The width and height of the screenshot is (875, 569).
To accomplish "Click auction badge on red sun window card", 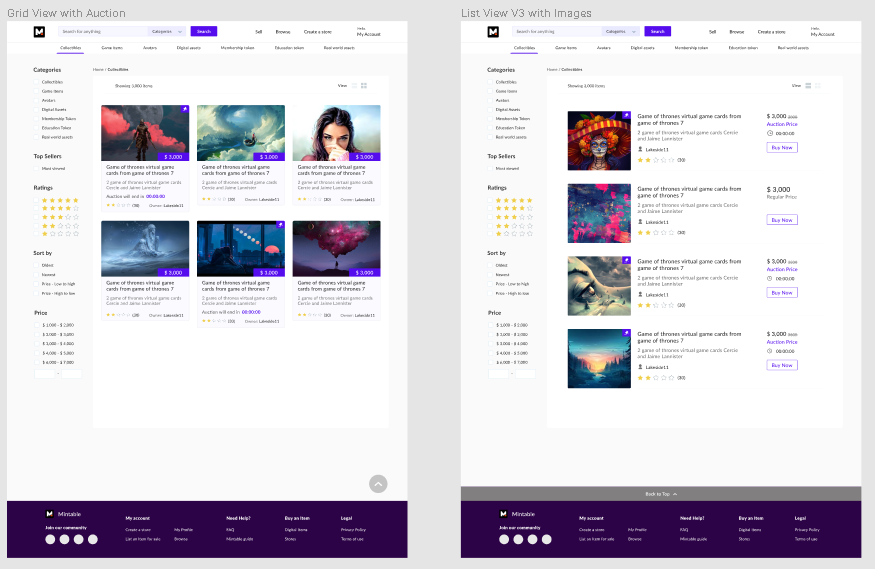I will (x=281, y=225).
